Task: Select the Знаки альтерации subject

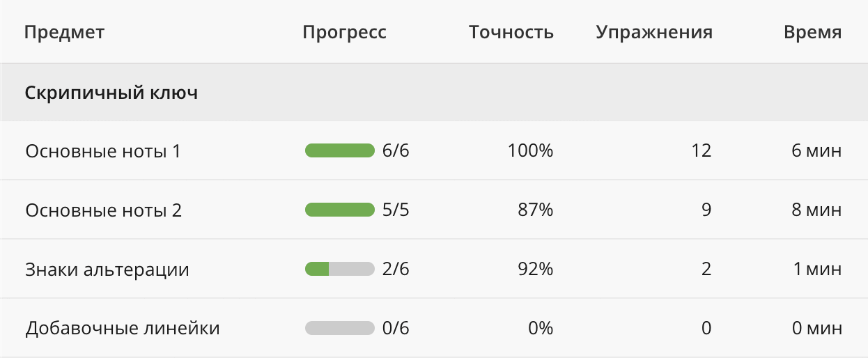Action: (x=107, y=269)
